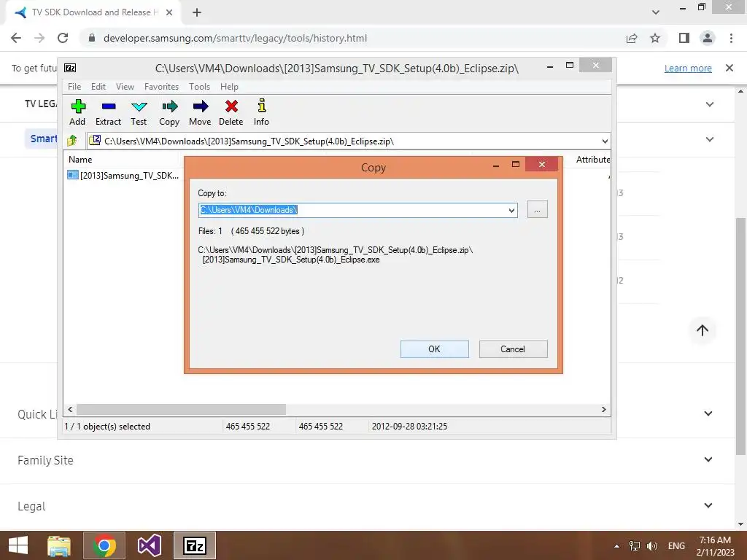747x560 pixels.
Task: Click the ENG language indicator
Action: (x=676, y=545)
